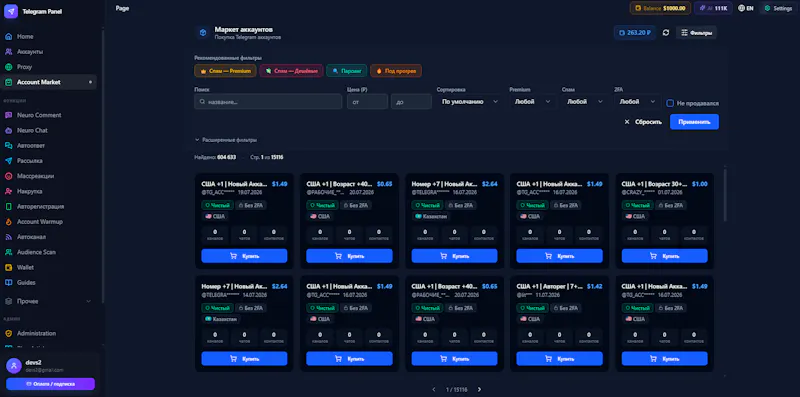Screen dimensions: 800x397
Task: Buy the account dated 19.07.2026
Action: (x=244, y=256)
